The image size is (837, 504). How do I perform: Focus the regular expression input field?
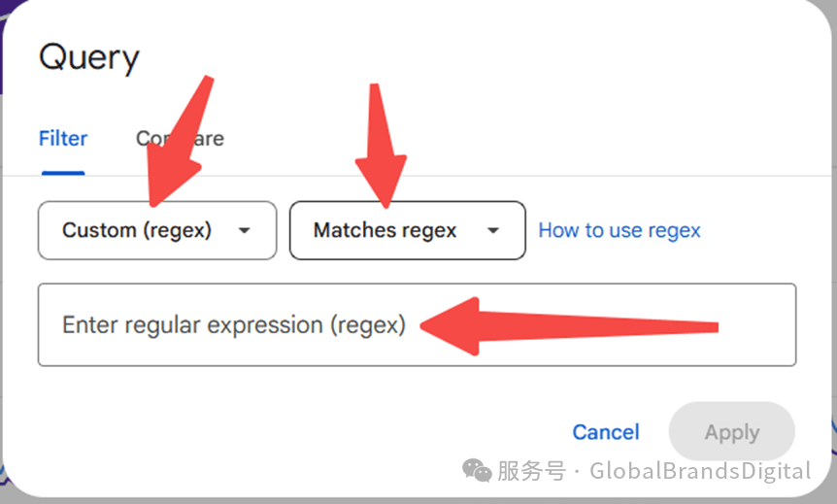pyautogui.click(x=417, y=324)
